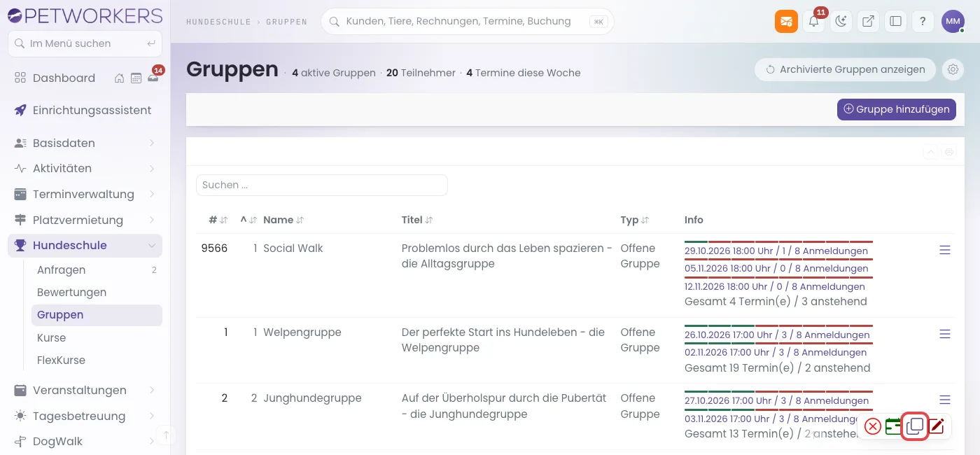Open the inbox icon with 14 badge
This screenshot has width=980, height=455.
(x=153, y=78)
